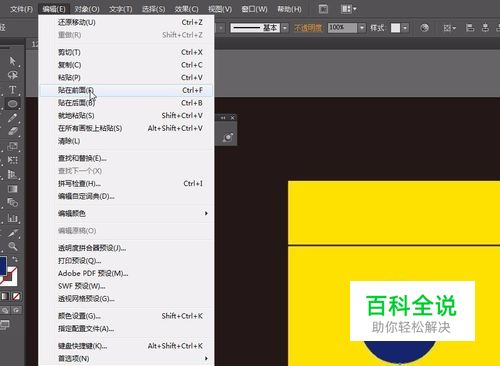This screenshot has height=366, width=500.
Task: Choose 就地粘贴(S) menu item
Action: [x=126, y=116]
